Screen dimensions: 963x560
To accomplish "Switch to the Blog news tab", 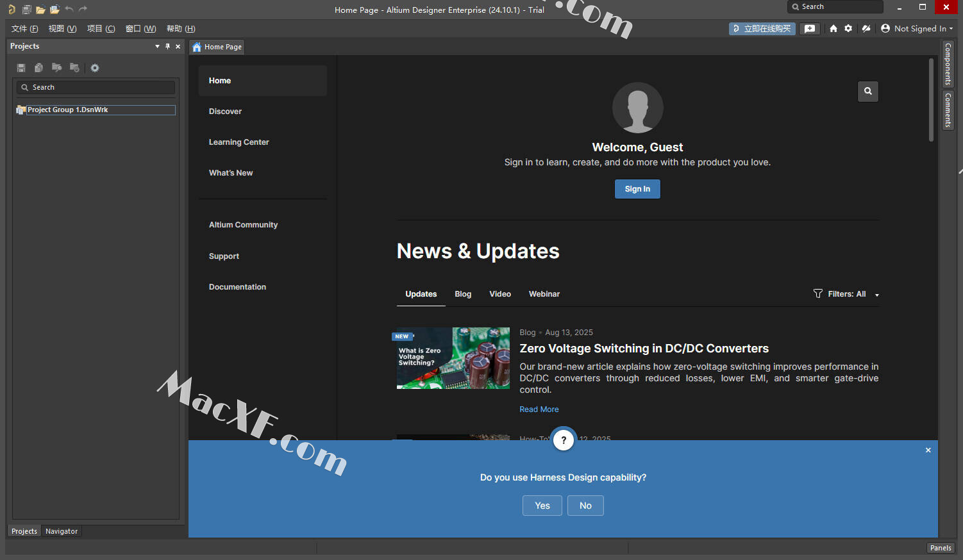I will click(463, 294).
